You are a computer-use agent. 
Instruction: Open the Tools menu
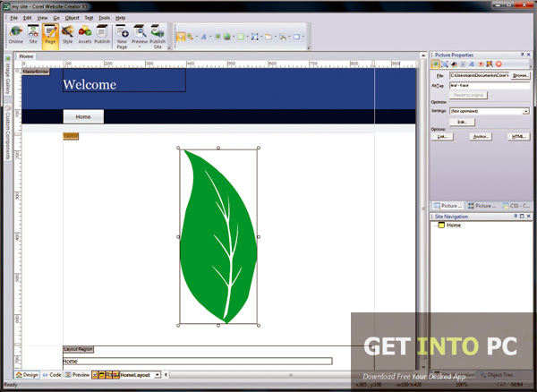pos(104,18)
